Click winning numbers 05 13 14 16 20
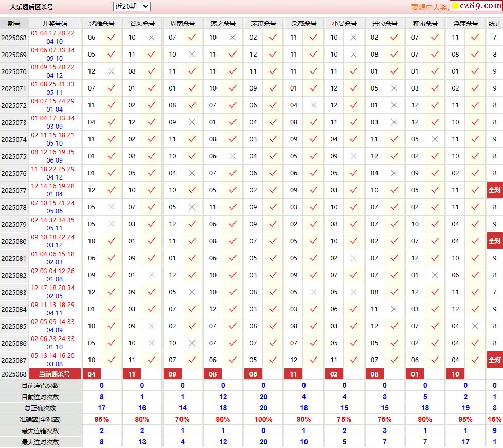The image size is (503, 448). tap(52, 356)
